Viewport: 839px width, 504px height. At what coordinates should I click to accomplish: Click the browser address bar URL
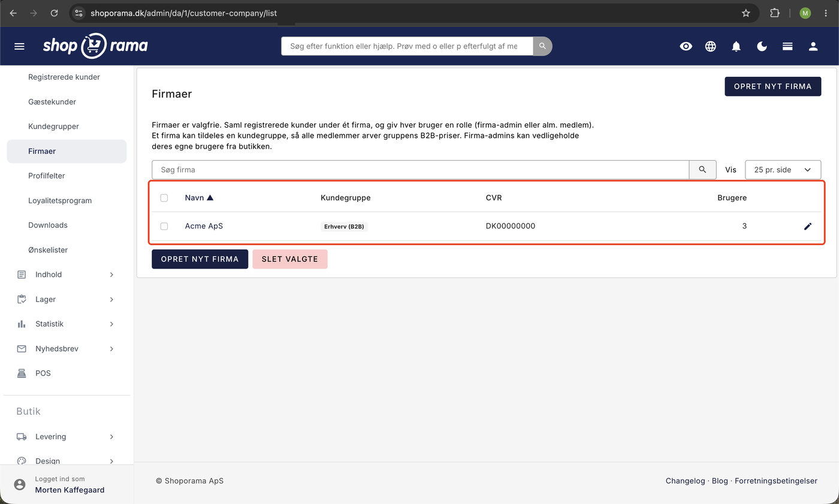click(x=183, y=13)
